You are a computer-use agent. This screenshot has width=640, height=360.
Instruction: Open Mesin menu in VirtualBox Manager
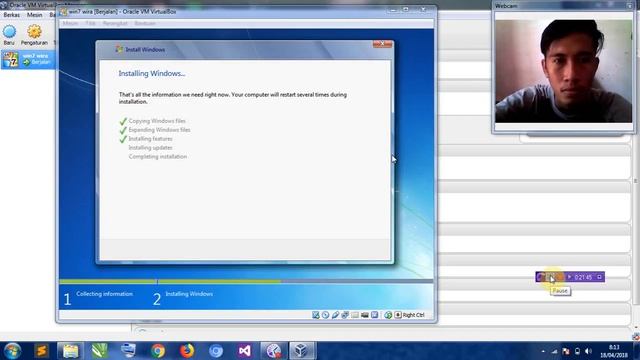click(x=34, y=15)
